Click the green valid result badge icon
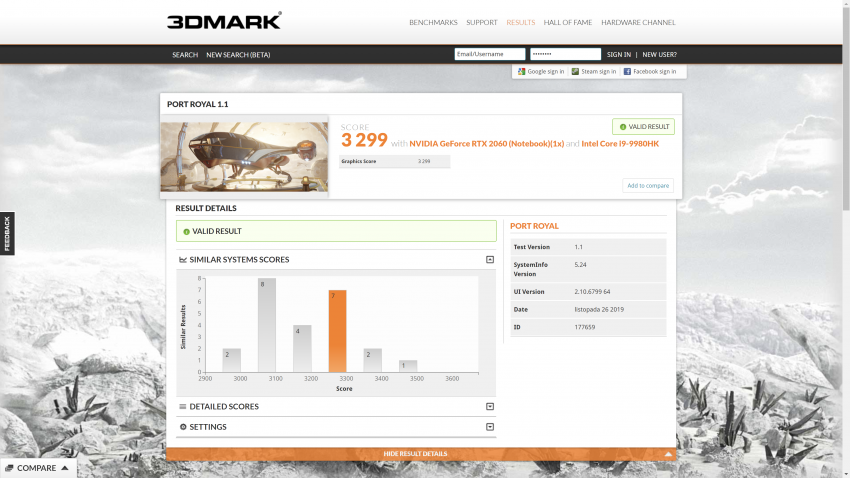 coord(623,127)
